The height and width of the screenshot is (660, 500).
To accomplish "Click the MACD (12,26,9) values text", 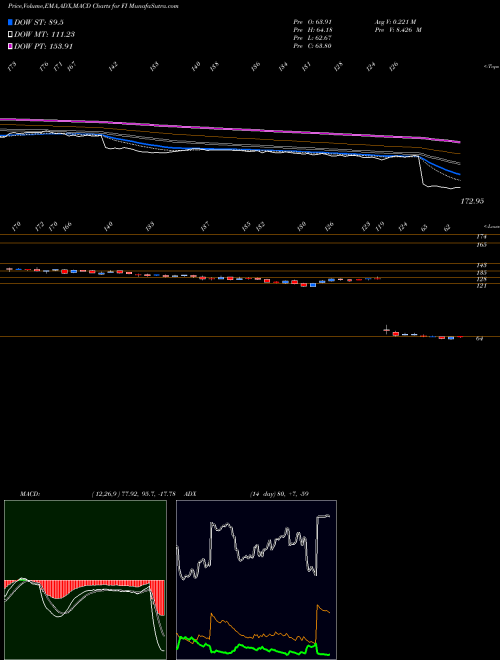I will coord(133,493).
